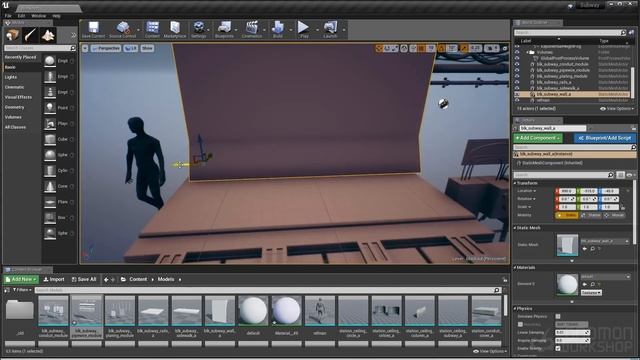Select the Landscape mode icon
The height and width of the screenshot is (360, 640).
pos(48,36)
